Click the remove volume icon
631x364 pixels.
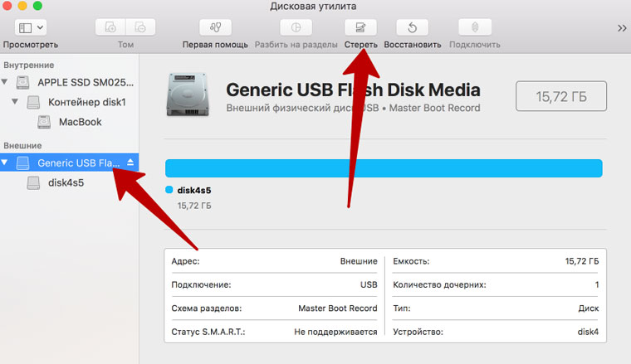(x=142, y=27)
